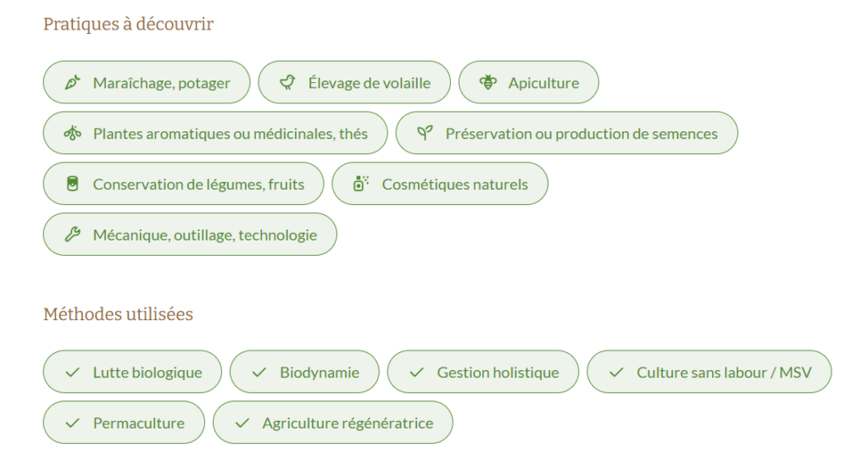The height and width of the screenshot is (453, 868).
Task: Click the Méthodes utilisées heading
Action: point(119,314)
